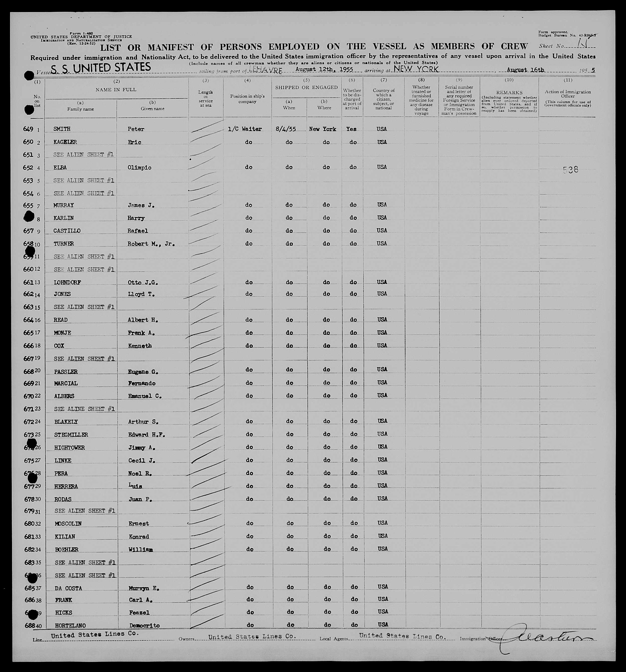The height and width of the screenshot is (672, 626).
Task: Click the misspelled SEE ALINE SHEET #1 entry
Action: [x=84, y=409]
